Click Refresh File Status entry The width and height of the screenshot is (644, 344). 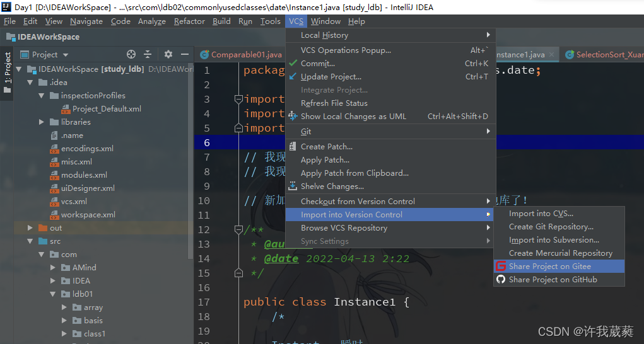click(390, 103)
